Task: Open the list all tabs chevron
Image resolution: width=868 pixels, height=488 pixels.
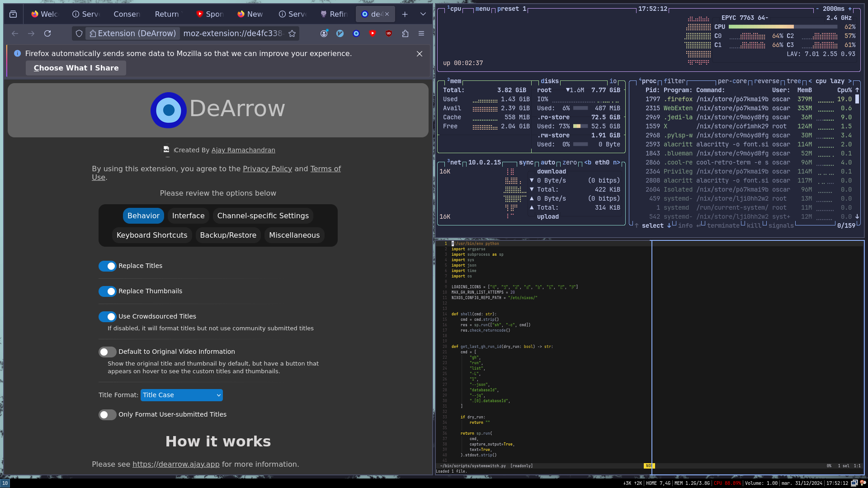Action: [423, 14]
